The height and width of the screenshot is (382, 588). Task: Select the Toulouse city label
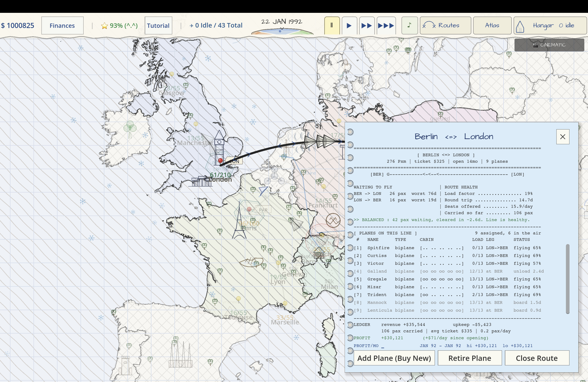pos(239,317)
